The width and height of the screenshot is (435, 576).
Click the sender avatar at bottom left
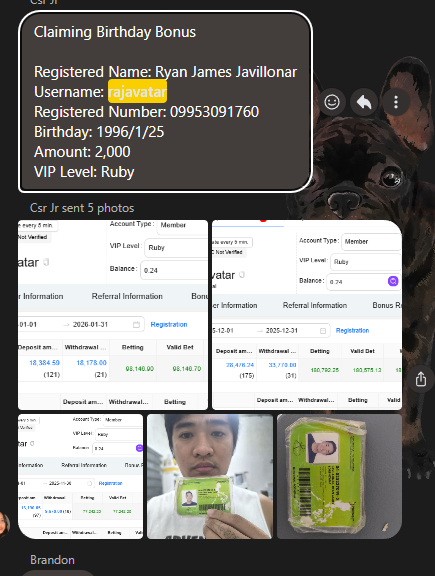pyautogui.click(x=4, y=525)
